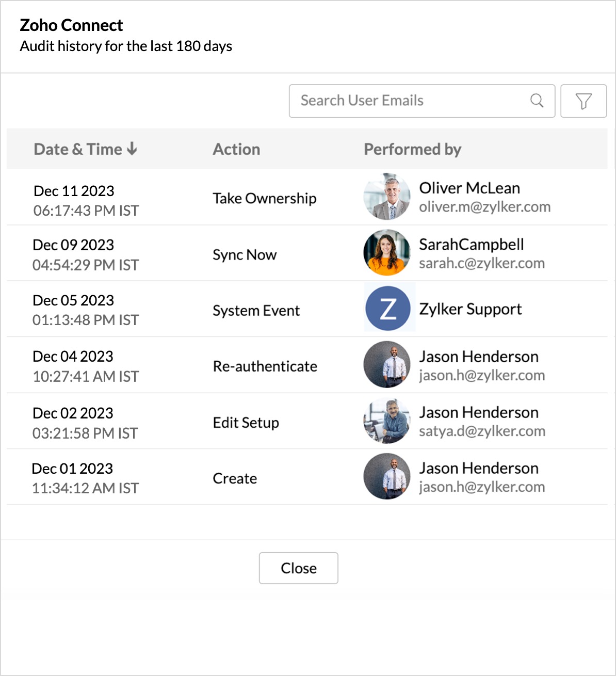
Task: Select the Take Ownership action entry
Action: pos(264,198)
